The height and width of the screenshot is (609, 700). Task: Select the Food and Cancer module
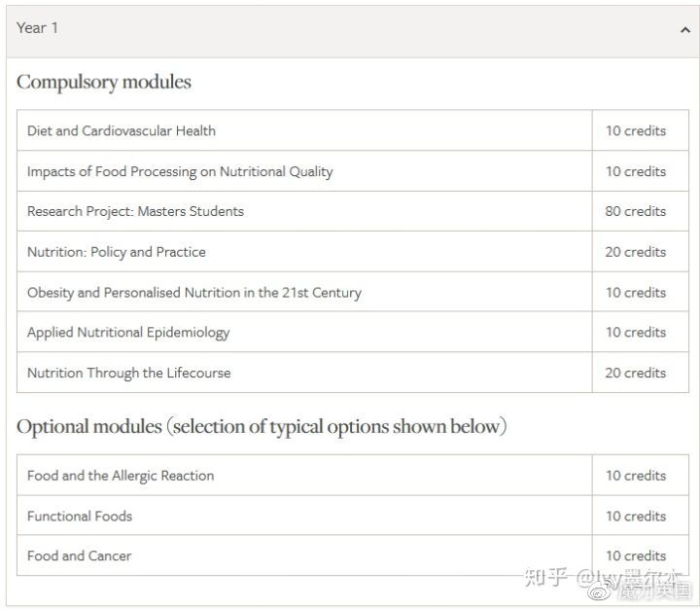click(79, 556)
